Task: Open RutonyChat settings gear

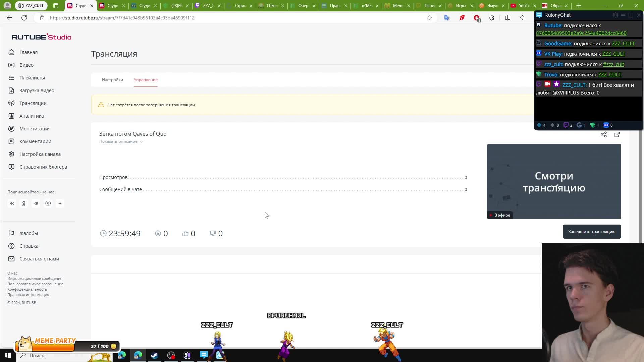Action: (x=615, y=15)
